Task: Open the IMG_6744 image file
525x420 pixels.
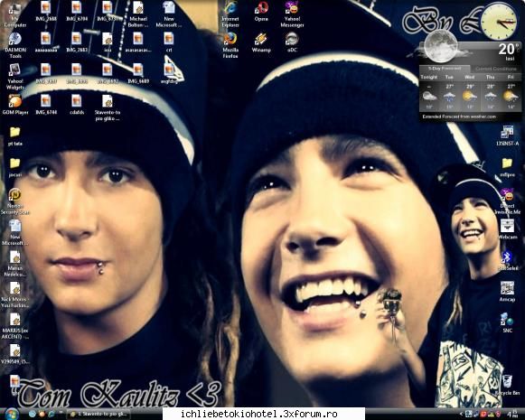Action: click(x=46, y=105)
